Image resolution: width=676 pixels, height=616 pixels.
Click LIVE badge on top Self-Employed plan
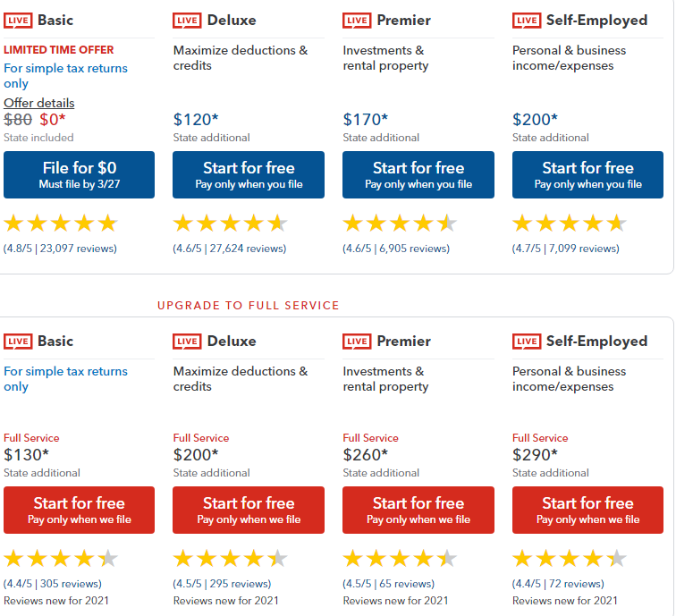pyautogui.click(x=527, y=21)
